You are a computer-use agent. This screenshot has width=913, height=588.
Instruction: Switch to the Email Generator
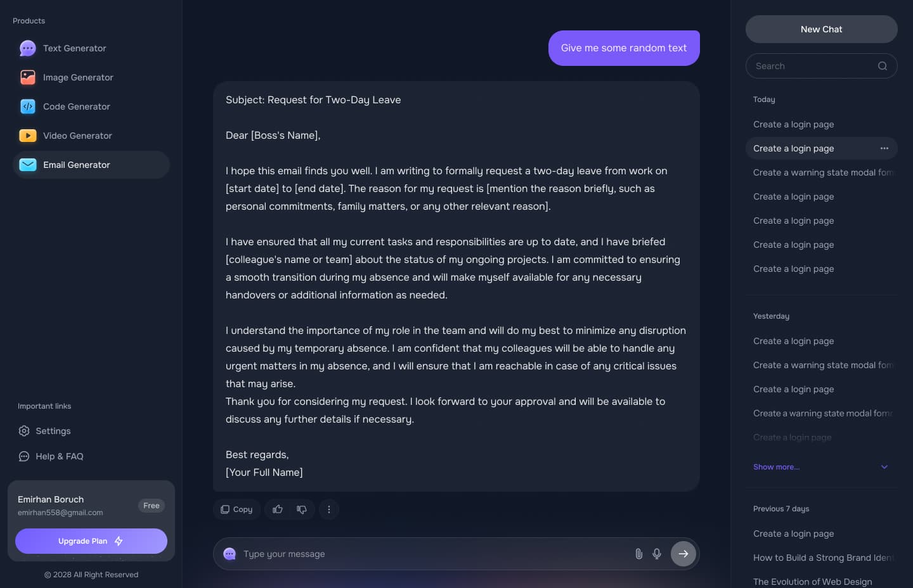(77, 165)
